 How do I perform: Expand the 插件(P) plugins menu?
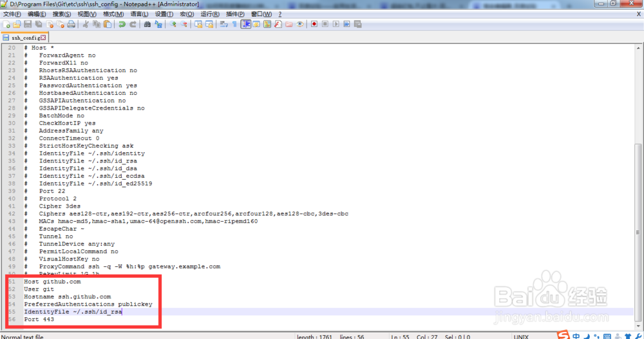235,14
